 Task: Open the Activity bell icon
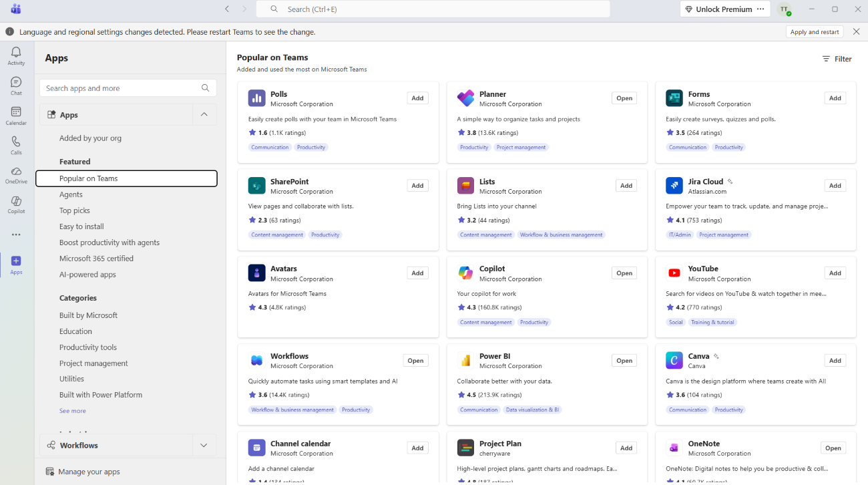pyautogui.click(x=16, y=52)
